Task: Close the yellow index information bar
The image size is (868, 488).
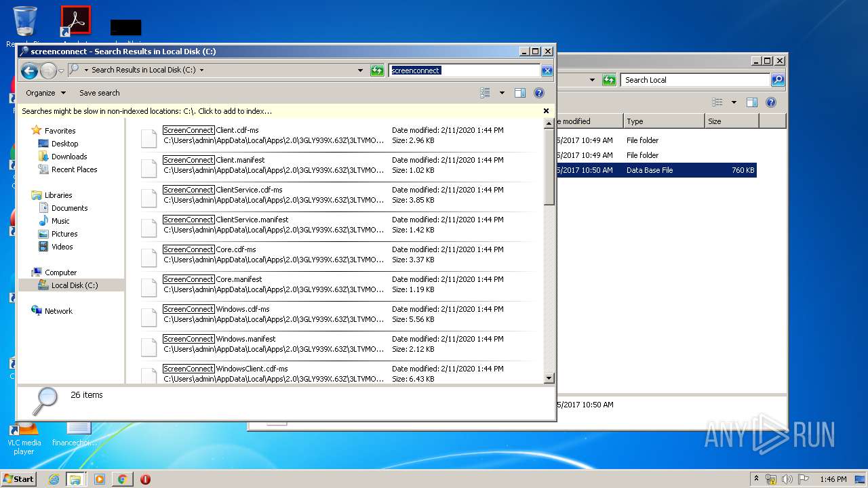Action: tap(546, 110)
